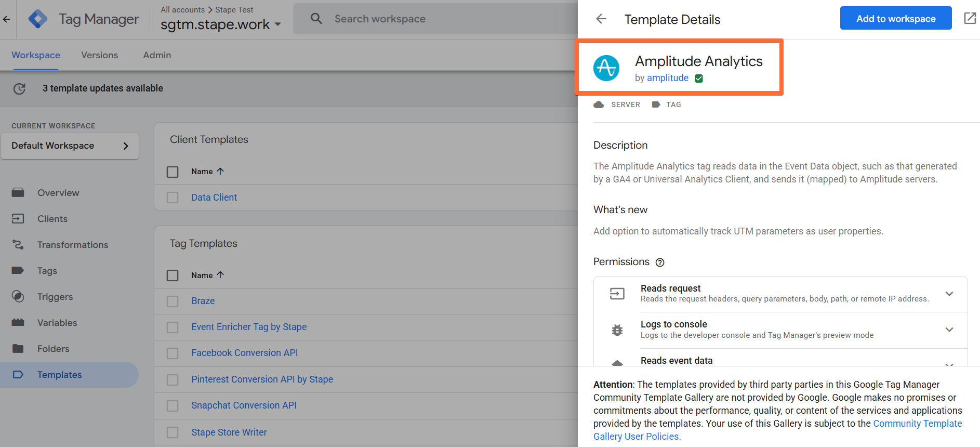Screen dimensions: 980x447
Task: Click the verified green checkmark badge
Action: click(x=699, y=78)
